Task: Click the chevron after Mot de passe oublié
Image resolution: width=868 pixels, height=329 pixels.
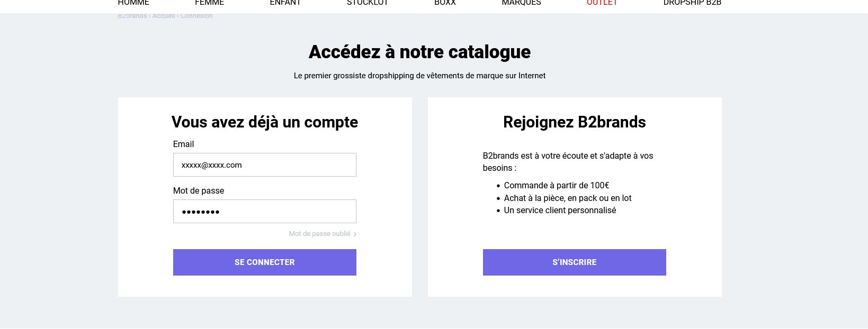Action: point(355,234)
